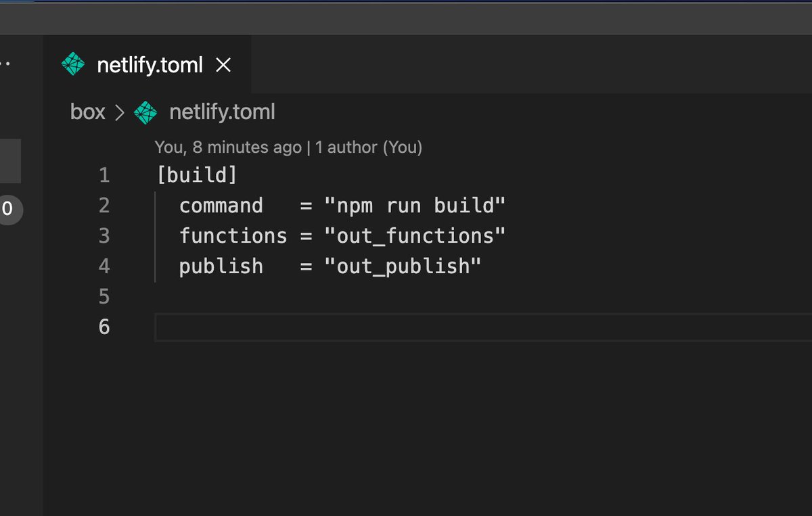Screen dimensions: 812x516
Task: Close the netlify.toml tab
Action: [x=223, y=65]
